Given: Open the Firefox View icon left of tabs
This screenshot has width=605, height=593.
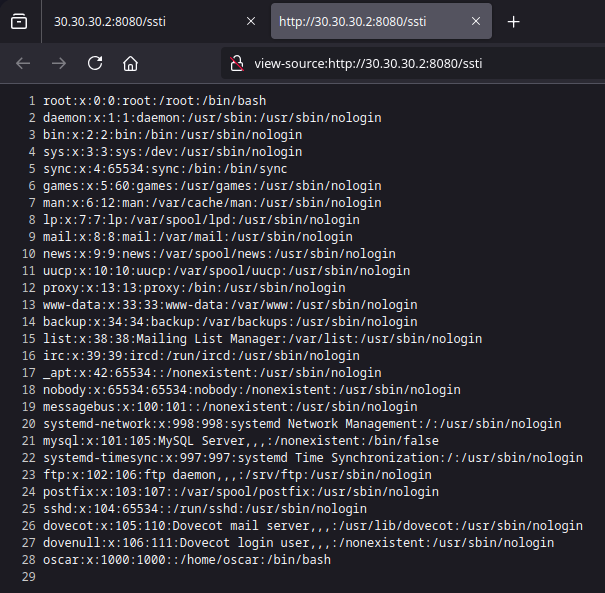Looking at the screenshot, I should pos(19,23).
